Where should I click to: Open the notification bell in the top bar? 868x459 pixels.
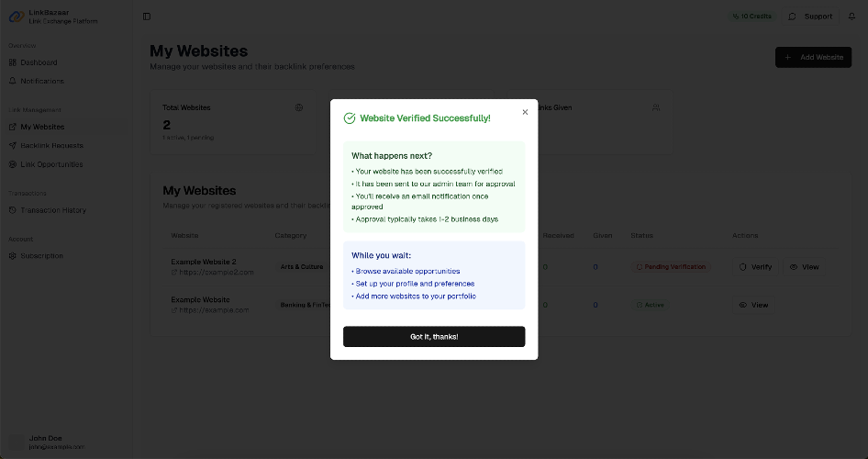[x=852, y=17]
